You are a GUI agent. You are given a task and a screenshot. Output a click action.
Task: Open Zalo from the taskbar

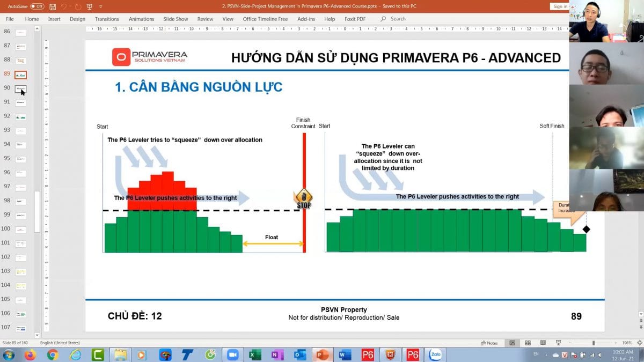[435, 354]
